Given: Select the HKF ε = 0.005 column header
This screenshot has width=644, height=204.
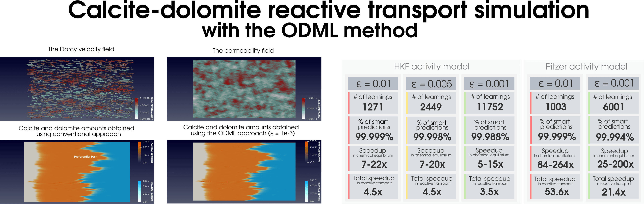Looking at the screenshot, I should [x=431, y=84].
